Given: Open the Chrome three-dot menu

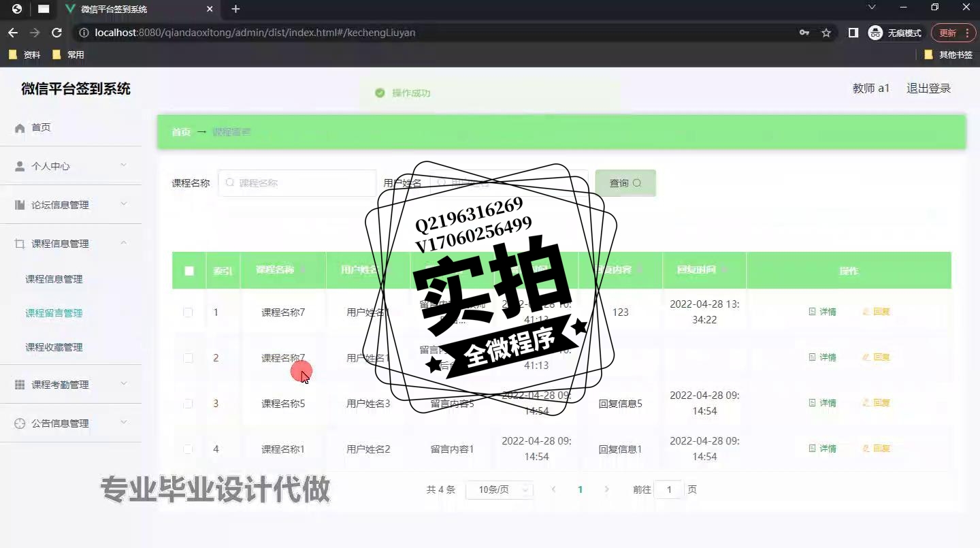Looking at the screenshot, I should coord(967,33).
